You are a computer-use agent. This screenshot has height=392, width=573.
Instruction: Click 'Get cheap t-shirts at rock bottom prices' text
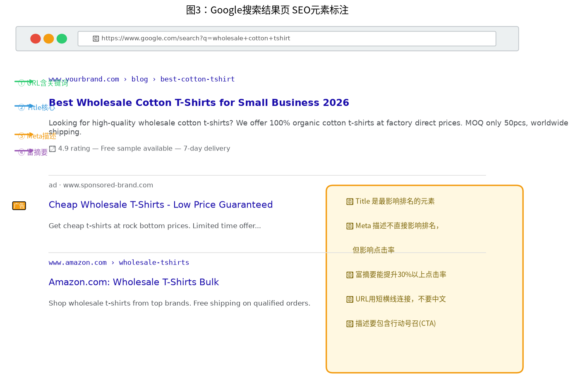pos(155,226)
